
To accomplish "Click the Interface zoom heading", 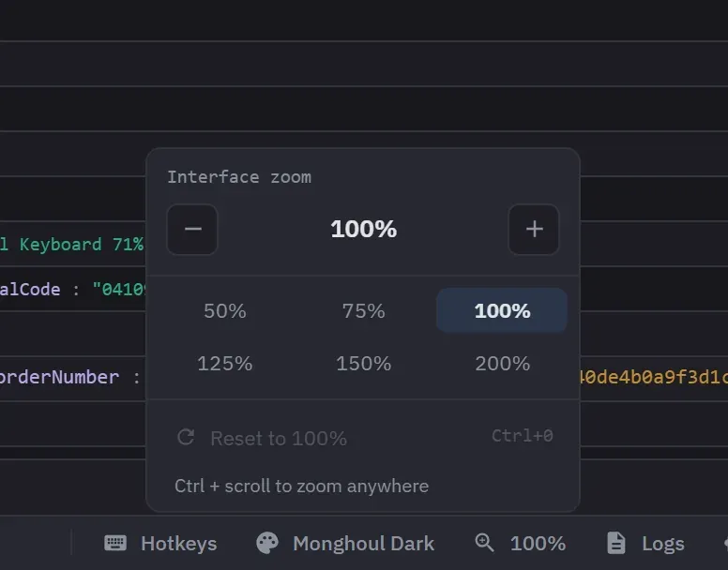I will pos(239,177).
